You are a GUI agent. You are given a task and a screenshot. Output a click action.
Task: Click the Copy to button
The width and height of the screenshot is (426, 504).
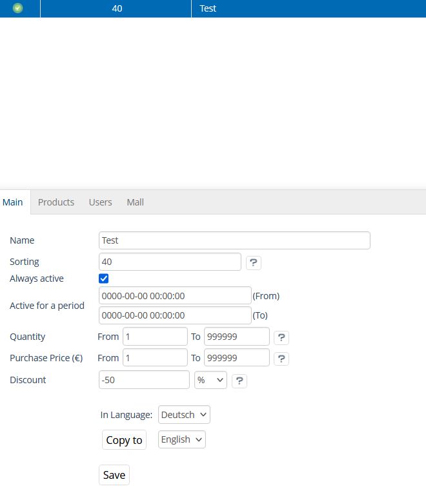pyautogui.click(x=124, y=440)
